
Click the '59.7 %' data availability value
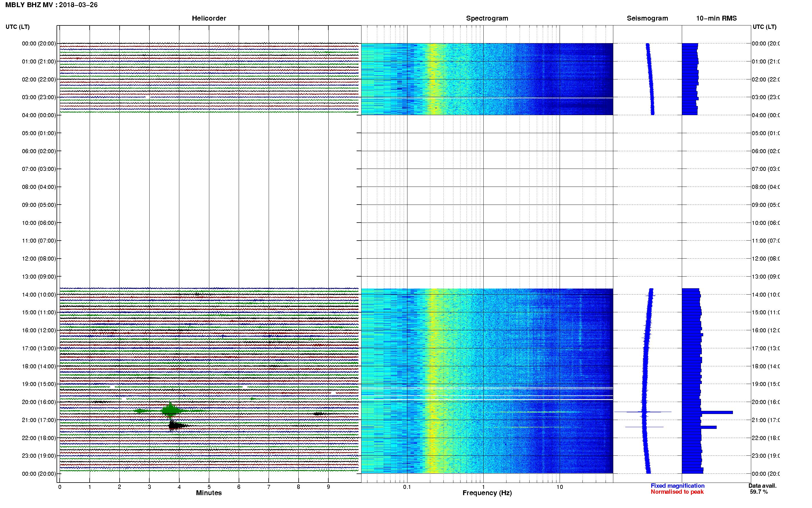(x=759, y=492)
